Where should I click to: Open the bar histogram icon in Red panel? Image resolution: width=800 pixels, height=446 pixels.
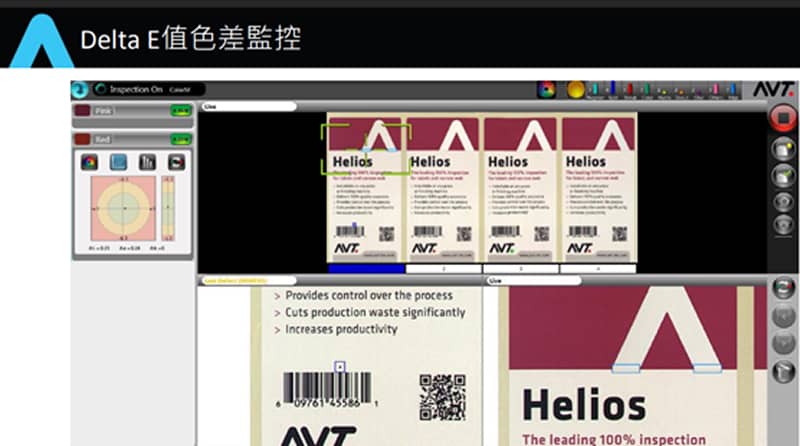[x=147, y=161]
